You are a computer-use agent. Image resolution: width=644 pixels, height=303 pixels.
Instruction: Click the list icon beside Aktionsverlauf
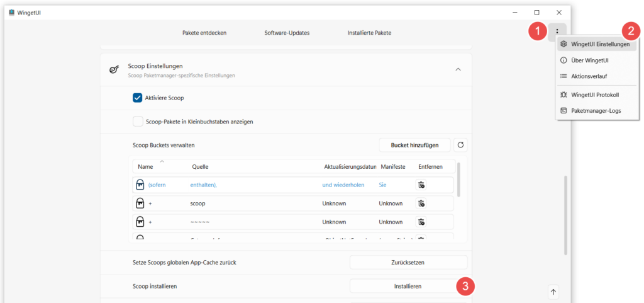[x=564, y=76]
